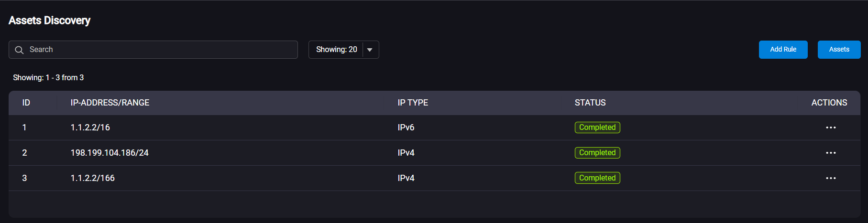868x223 pixels.
Task: Open the Assets button
Action: pos(839,50)
